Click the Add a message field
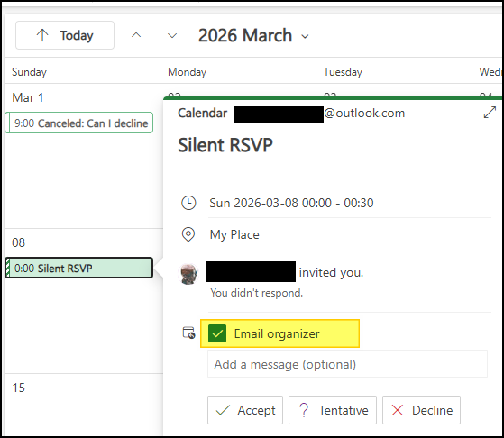This screenshot has width=504, height=438. pyautogui.click(x=347, y=364)
